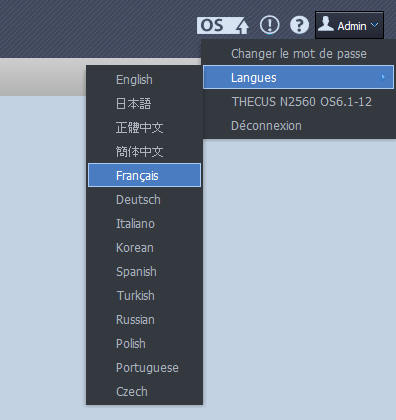The width and height of the screenshot is (396, 420).
Task: Switch language to 日本語
Action: click(144, 104)
